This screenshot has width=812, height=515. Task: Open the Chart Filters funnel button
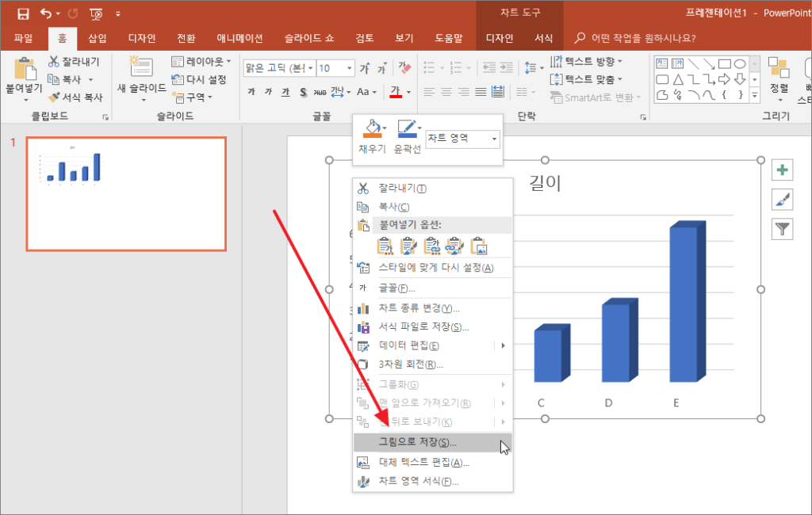[x=782, y=230]
